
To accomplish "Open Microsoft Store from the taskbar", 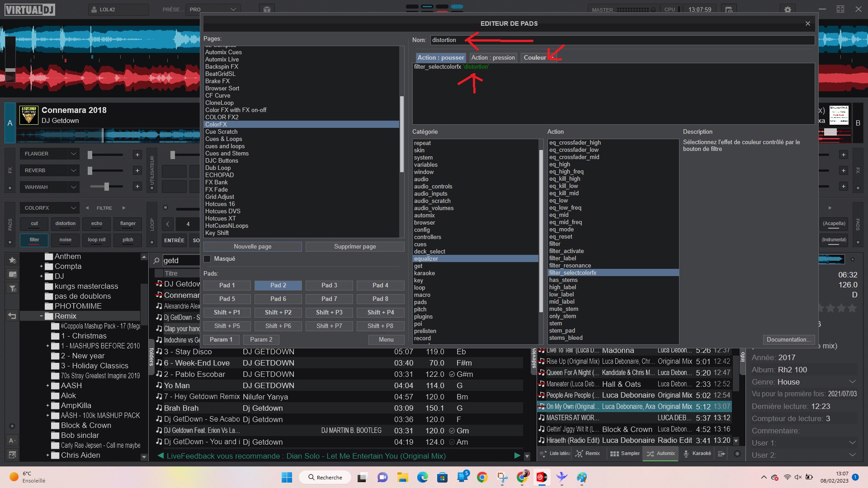I will pyautogui.click(x=442, y=477).
